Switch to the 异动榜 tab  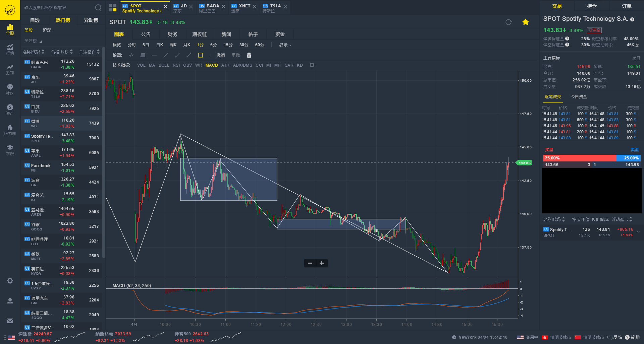click(x=91, y=20)
